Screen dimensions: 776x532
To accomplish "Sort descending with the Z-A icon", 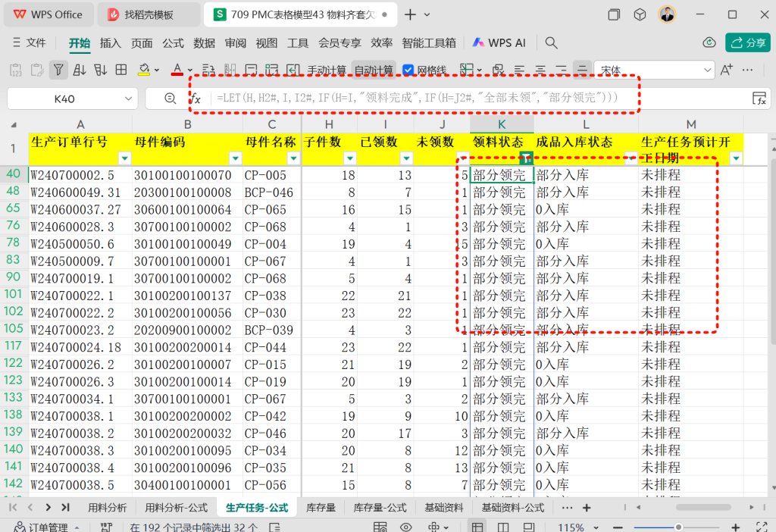I will click(x=101, y=70).
